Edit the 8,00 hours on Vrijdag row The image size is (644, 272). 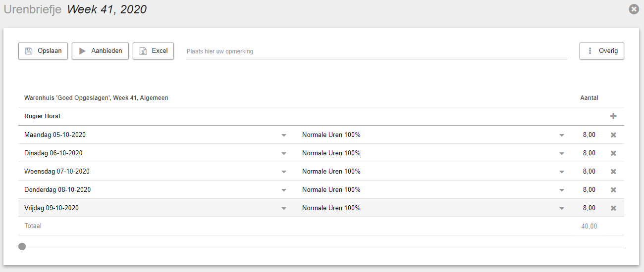(589, 208)
